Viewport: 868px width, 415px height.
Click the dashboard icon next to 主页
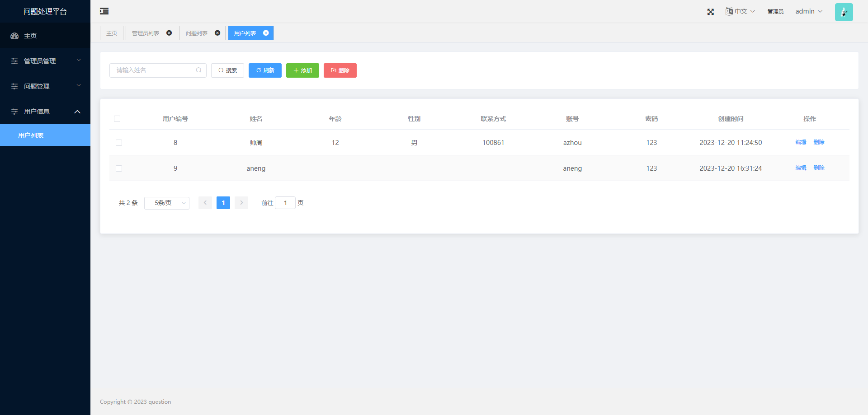pyautogui.click(x=14, y=36)
